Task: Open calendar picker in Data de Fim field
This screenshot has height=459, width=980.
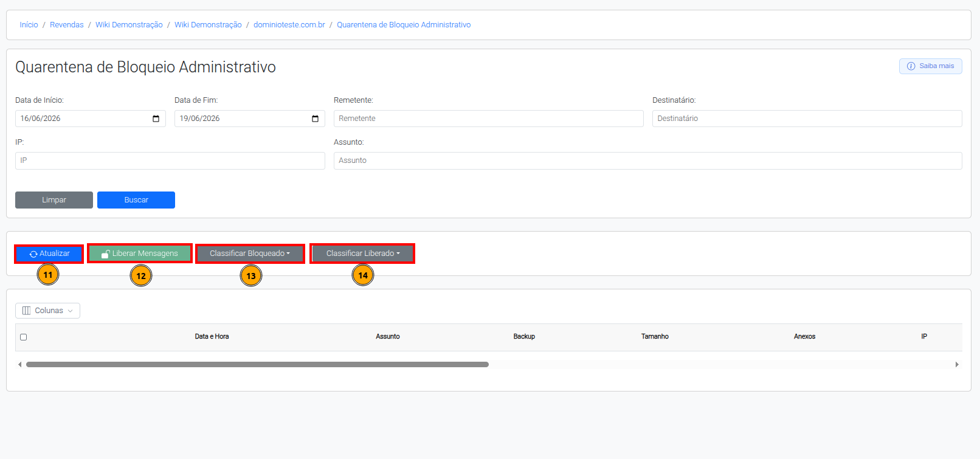Action: coord(315,119)
